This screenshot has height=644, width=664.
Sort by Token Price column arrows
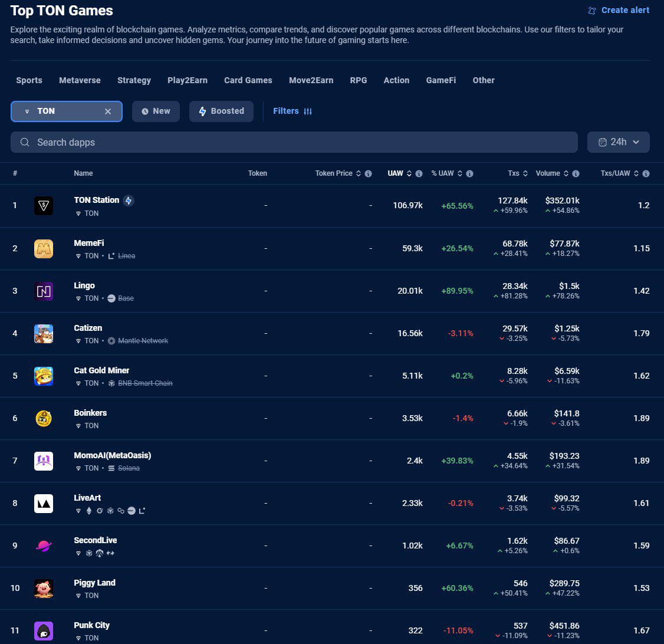pos(359,173)
